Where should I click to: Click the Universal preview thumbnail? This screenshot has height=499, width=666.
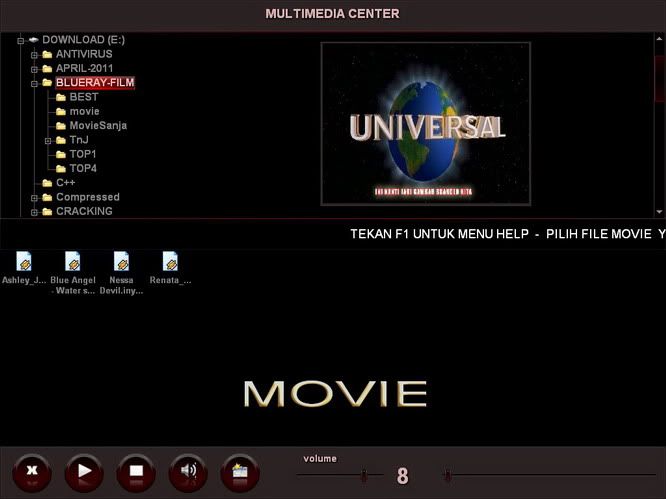coord(426,124)
